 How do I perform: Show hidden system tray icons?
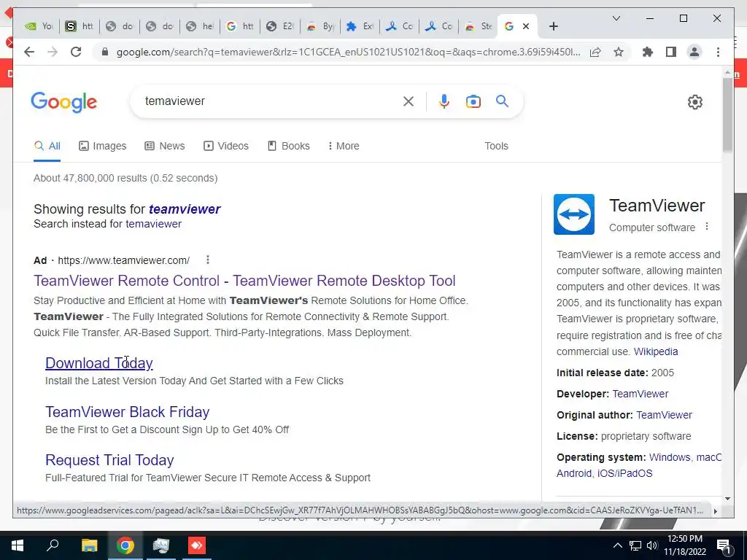[617, 545]
